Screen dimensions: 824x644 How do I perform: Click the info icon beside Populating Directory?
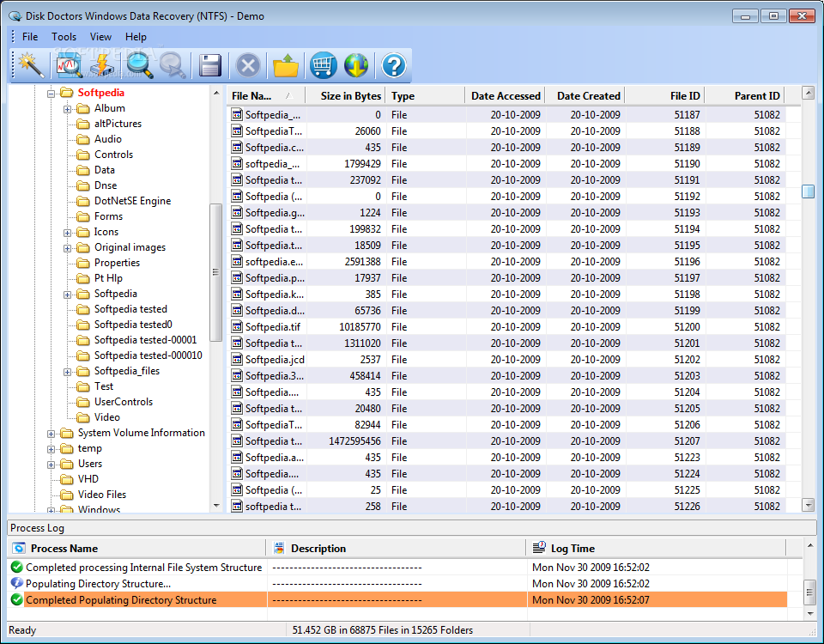pos(17,583)
